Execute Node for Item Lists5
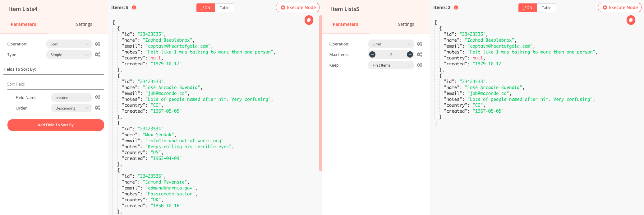Viewport: 644px width, 215px height. [620, 7]
